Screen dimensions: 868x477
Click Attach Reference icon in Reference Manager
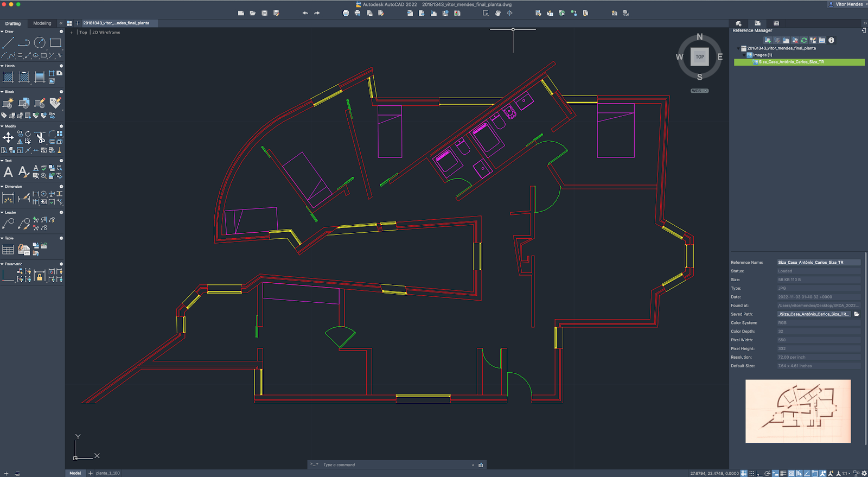coord(768,40)
